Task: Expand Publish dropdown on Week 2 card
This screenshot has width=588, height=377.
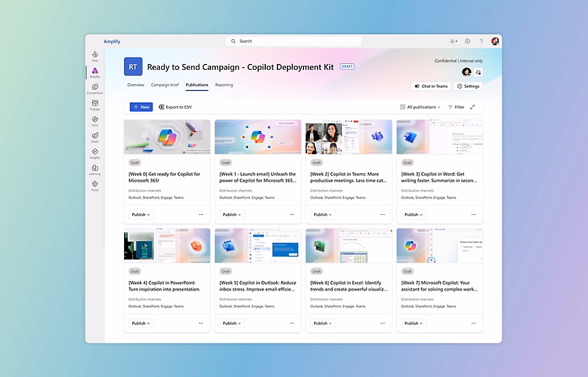Action: pos(322,214)
